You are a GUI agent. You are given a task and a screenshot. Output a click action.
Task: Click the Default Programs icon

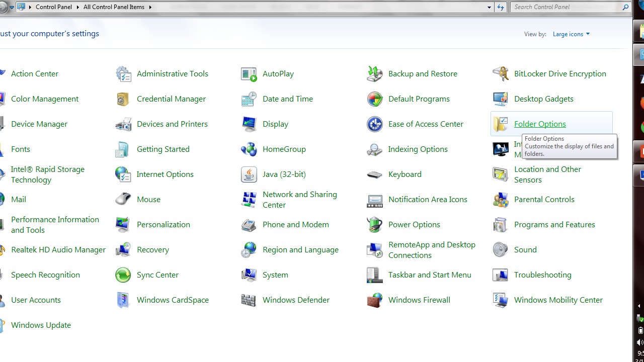point(374,99)
